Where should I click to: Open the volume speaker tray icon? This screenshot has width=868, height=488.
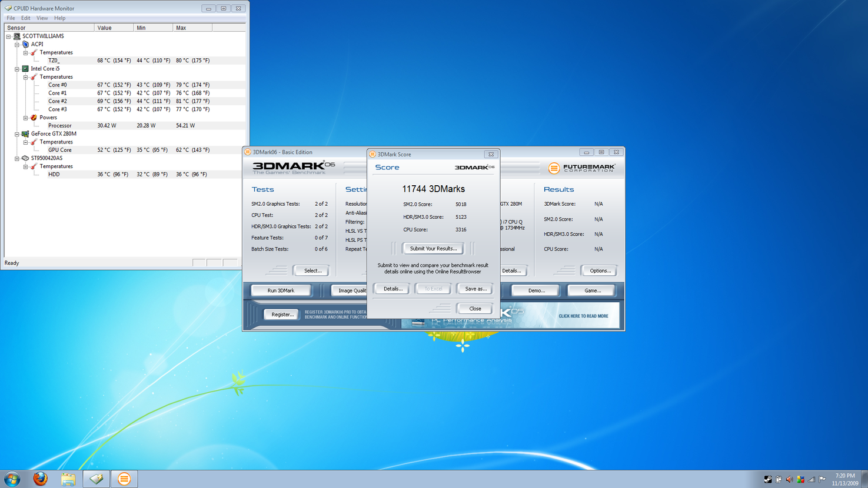[x=790, y=479]
